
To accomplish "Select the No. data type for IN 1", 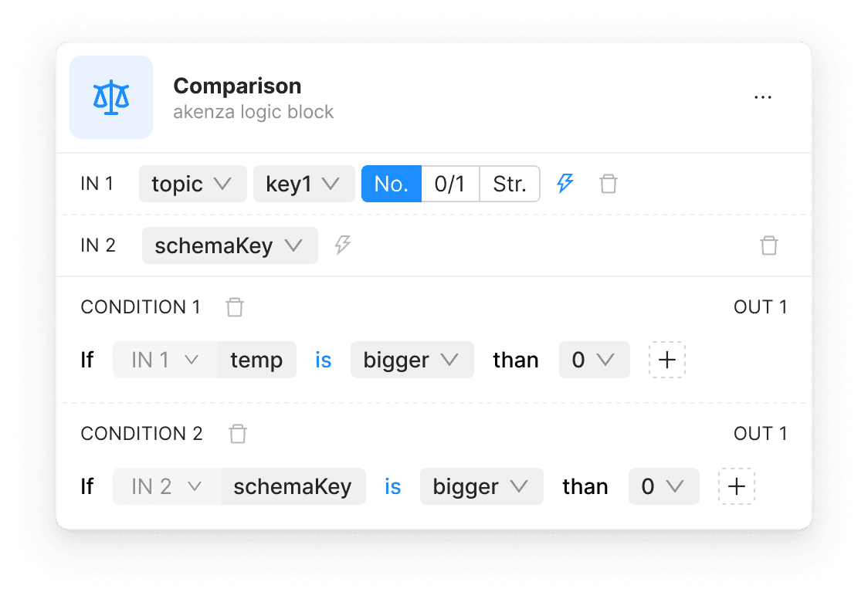I will tap(391, 184).
